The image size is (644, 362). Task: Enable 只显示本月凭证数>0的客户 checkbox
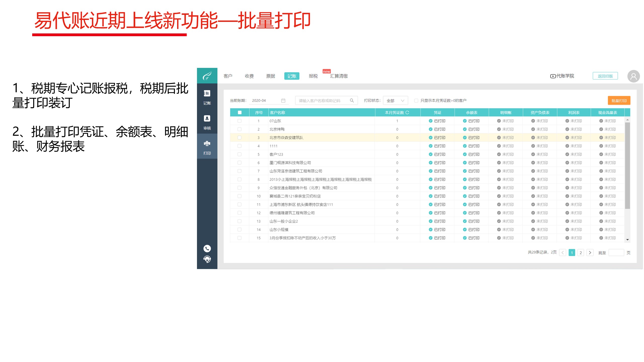pos(416,101)
